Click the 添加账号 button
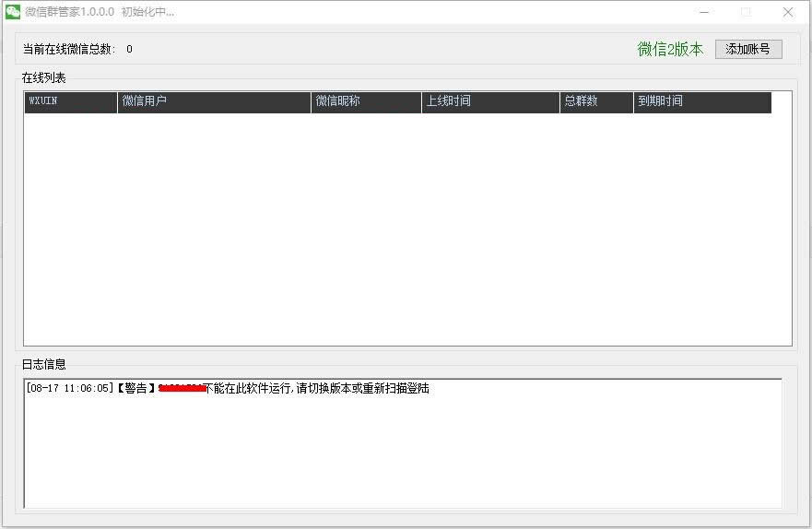The height and width of the screenshot is (529, 812). point(748,49)
